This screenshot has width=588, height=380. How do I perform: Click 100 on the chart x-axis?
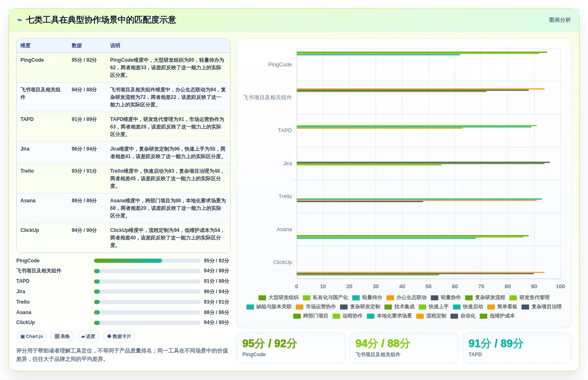pyautogui.click(x=560, y=287)
